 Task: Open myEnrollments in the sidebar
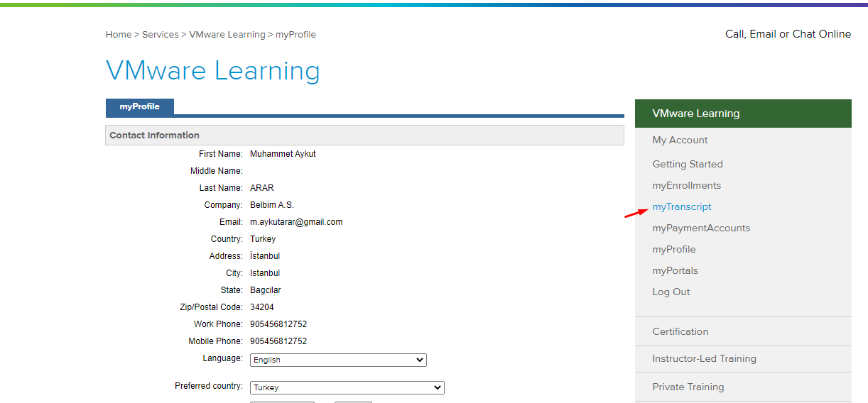pyautogui.click(x=687, y=185)
